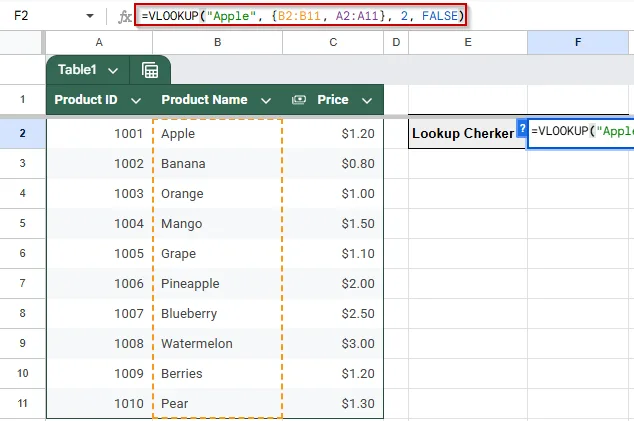The width and height of the screenshot is (634, 421).
Task: Click the cell containing 1005
Action: [x=99, y=253]
